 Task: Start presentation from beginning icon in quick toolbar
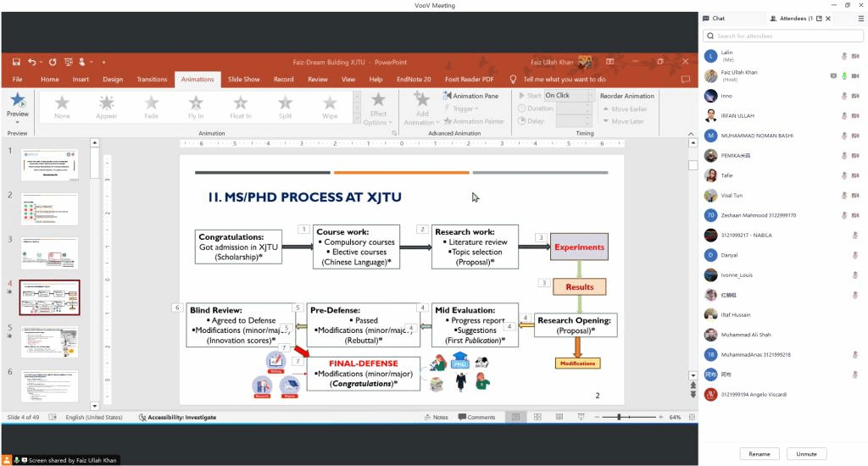[69, 62]
